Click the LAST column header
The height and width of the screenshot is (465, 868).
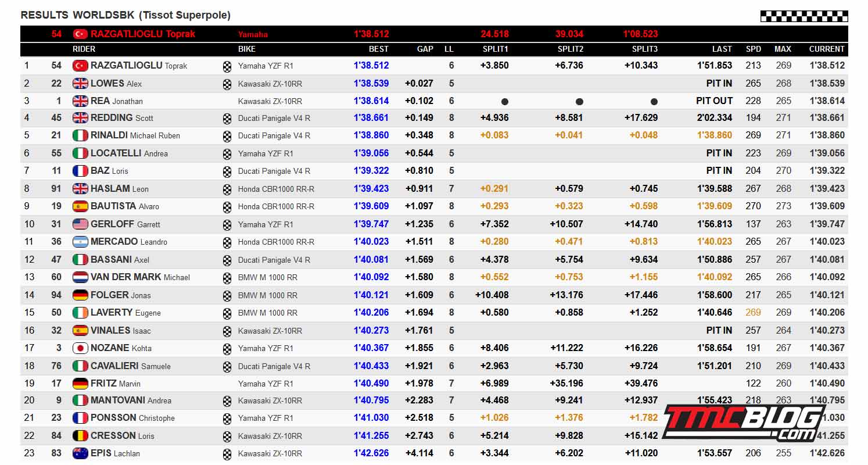tap(722, 49)
